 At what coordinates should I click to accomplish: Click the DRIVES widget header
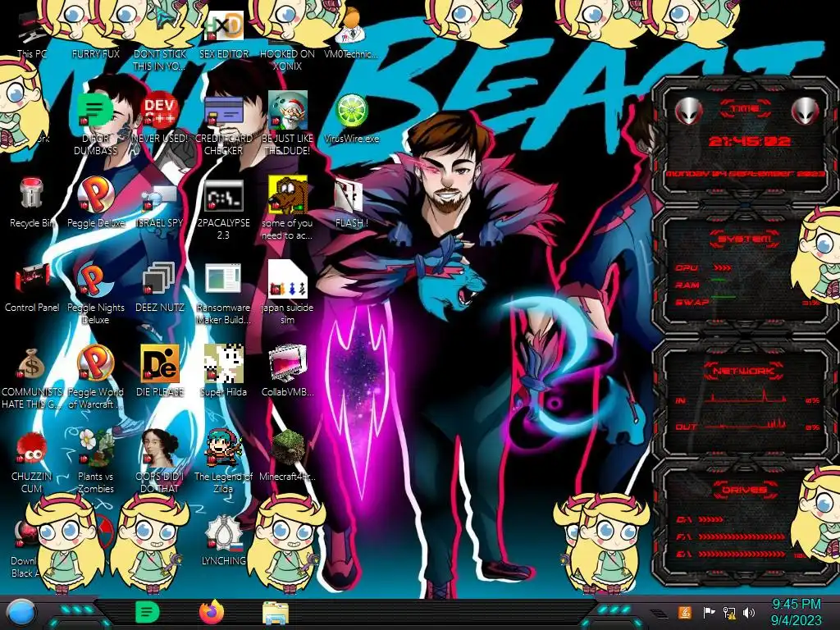(743, 489)
